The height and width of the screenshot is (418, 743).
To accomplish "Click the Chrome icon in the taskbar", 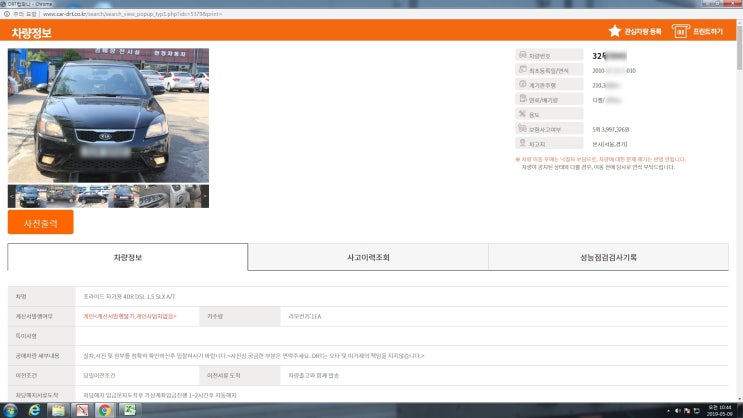I will pyautogui.click(x=105, y=410).
